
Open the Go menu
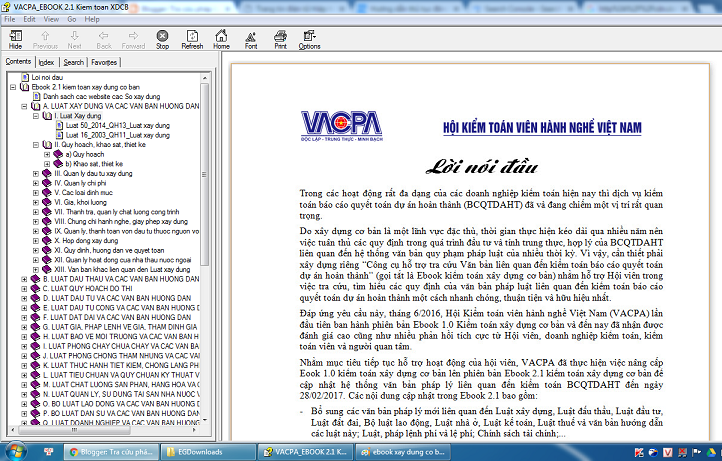click(72, 19)
